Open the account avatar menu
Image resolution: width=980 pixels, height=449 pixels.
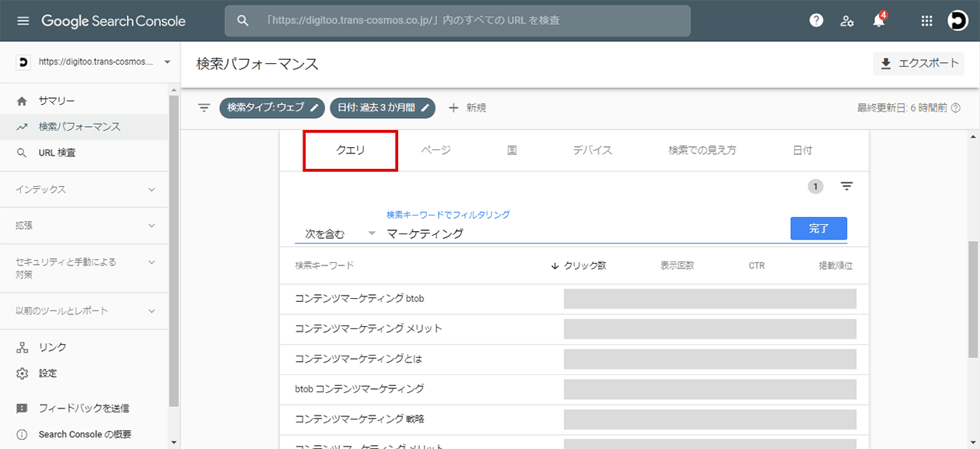[x=957, y=21]
